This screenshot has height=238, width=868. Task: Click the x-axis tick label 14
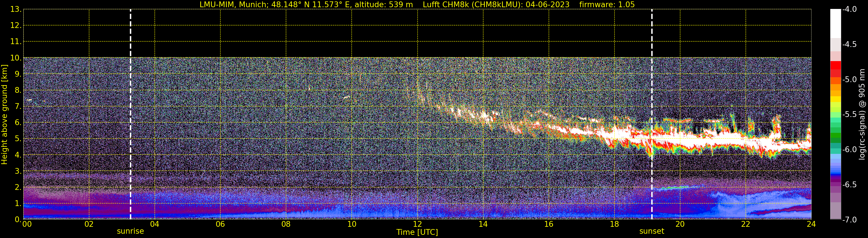click(x=483, y=224)
